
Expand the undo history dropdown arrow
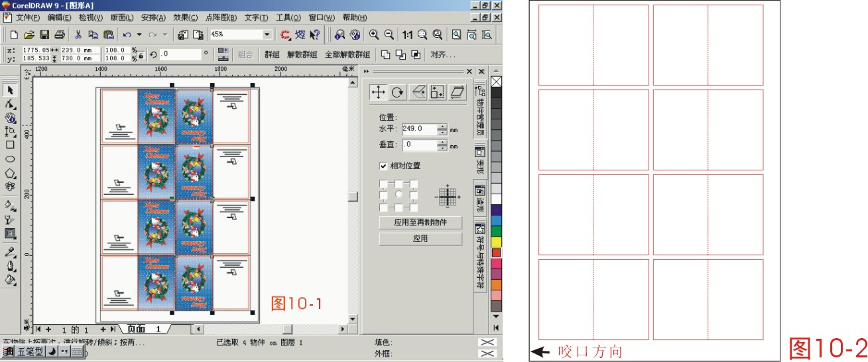click(x=139, y=34)
